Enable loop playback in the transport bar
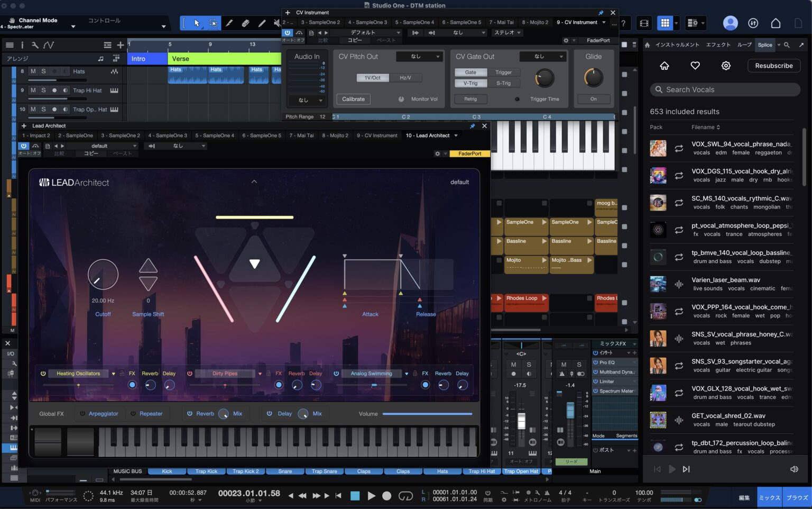Image resolution: width=812 pixels, height=509 pixels. pos(405,496)
